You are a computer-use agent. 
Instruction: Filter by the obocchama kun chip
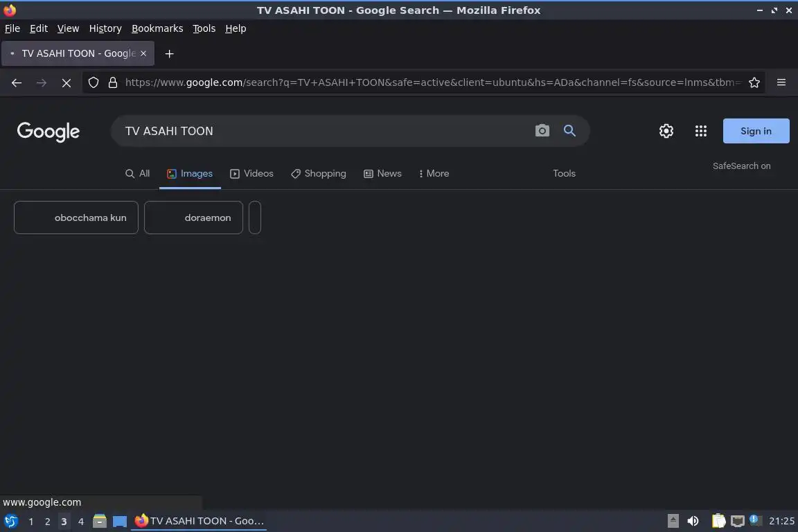[x=76, y=218]
